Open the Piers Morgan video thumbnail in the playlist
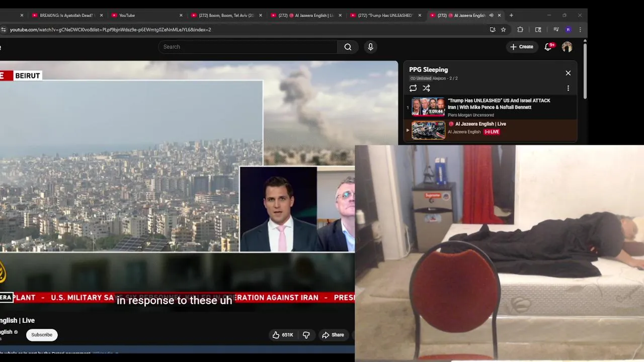This screenshot has height=362, width=644. coord(428,107)
